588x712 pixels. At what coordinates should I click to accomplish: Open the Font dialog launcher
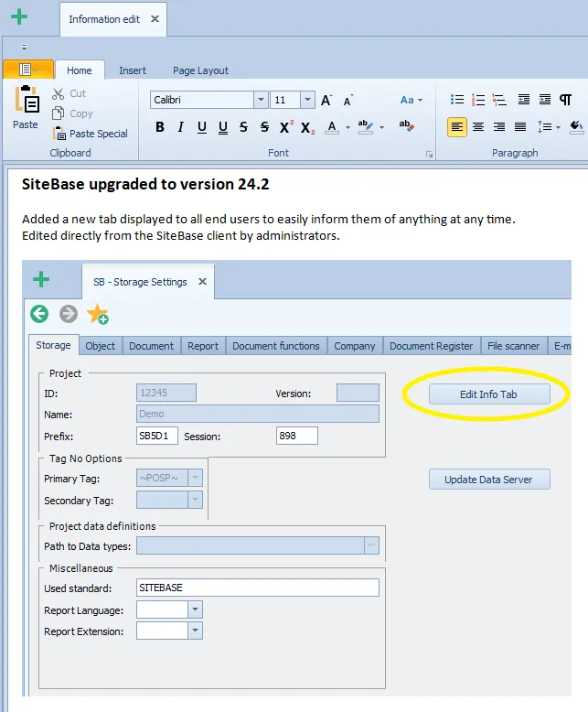pyautogui.click(x=429, y=155)
